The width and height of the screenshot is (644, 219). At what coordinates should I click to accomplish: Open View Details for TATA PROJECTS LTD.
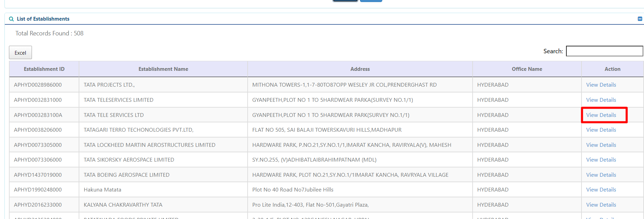point(601,85)
